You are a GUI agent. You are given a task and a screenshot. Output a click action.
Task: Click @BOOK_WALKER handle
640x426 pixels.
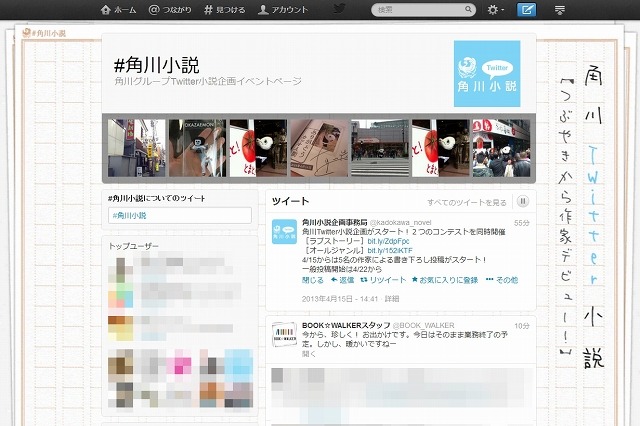click(x=424, y=326)
